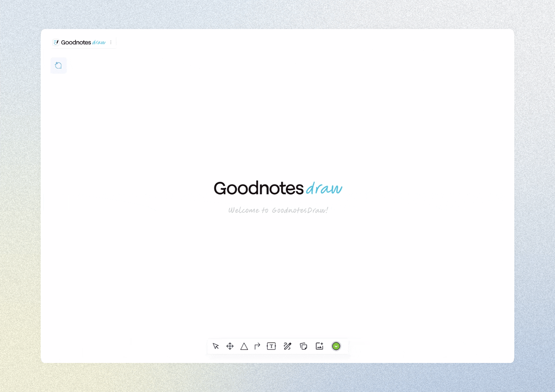
Task: Choose the triangle shape tool
Action: coord(244,346)
